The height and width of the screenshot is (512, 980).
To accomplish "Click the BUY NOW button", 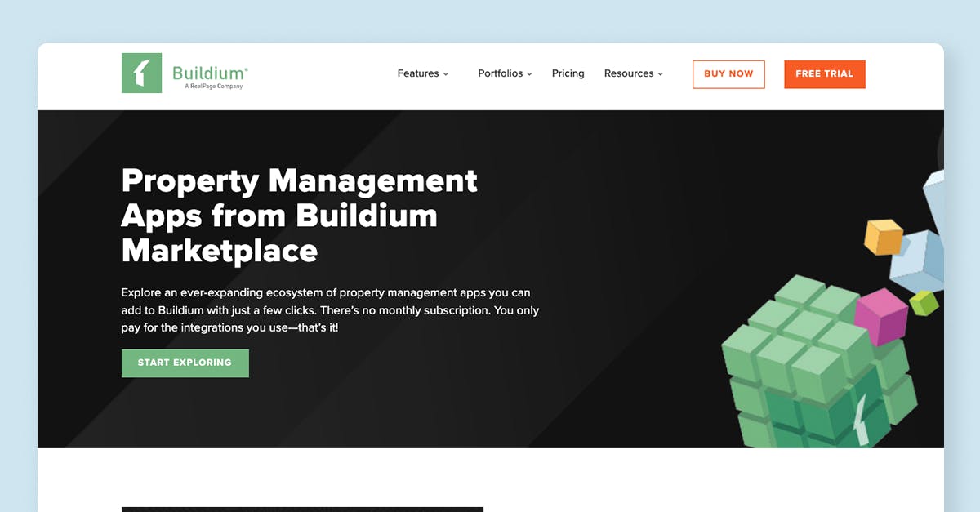I will pos(728,73).
